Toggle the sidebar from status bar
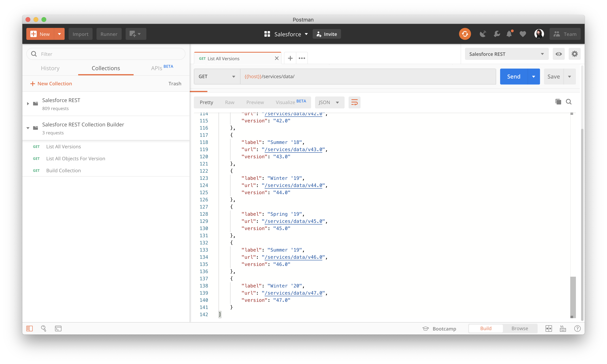 pyautogui.click(x=30, y=328)
